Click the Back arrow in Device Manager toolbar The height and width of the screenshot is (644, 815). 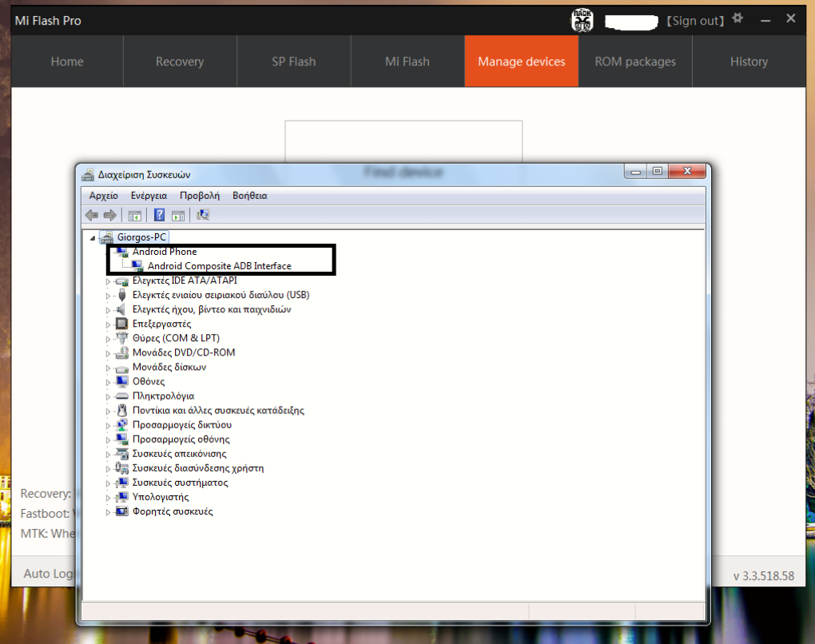91,215
